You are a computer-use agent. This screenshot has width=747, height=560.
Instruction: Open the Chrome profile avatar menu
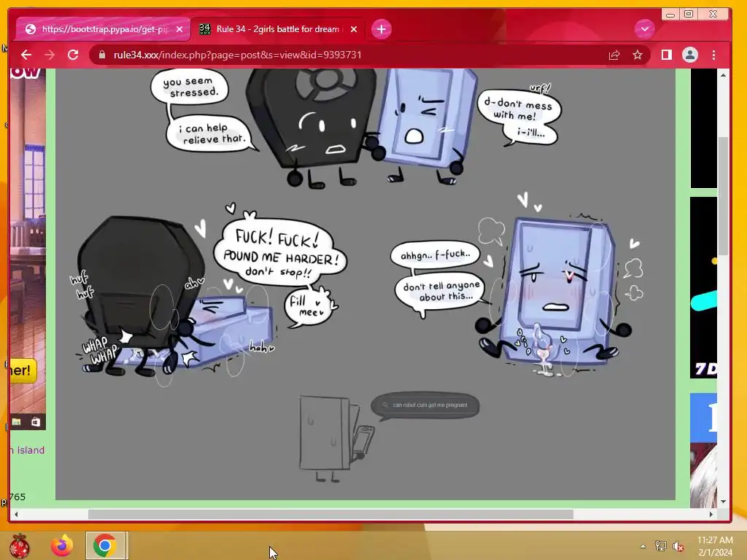pyautogui.click(x=690, y=55)
